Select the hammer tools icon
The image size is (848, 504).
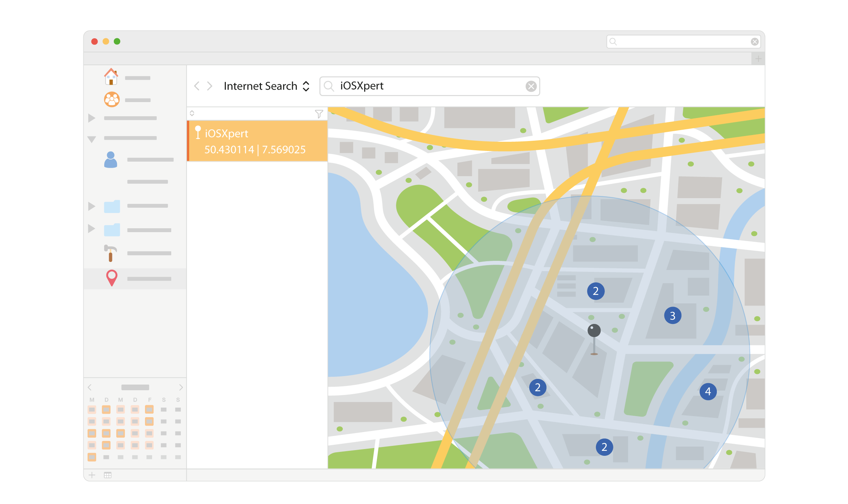click(110, 253)
